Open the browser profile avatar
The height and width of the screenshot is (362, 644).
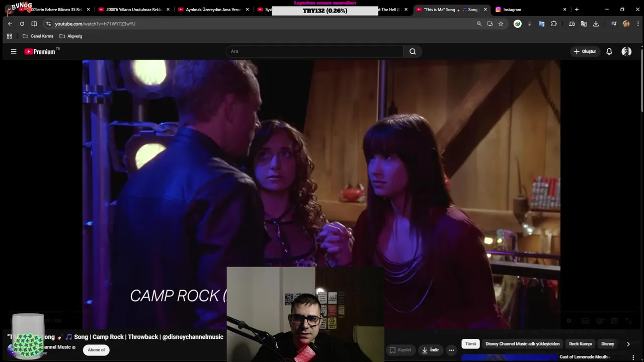point(626,24)
